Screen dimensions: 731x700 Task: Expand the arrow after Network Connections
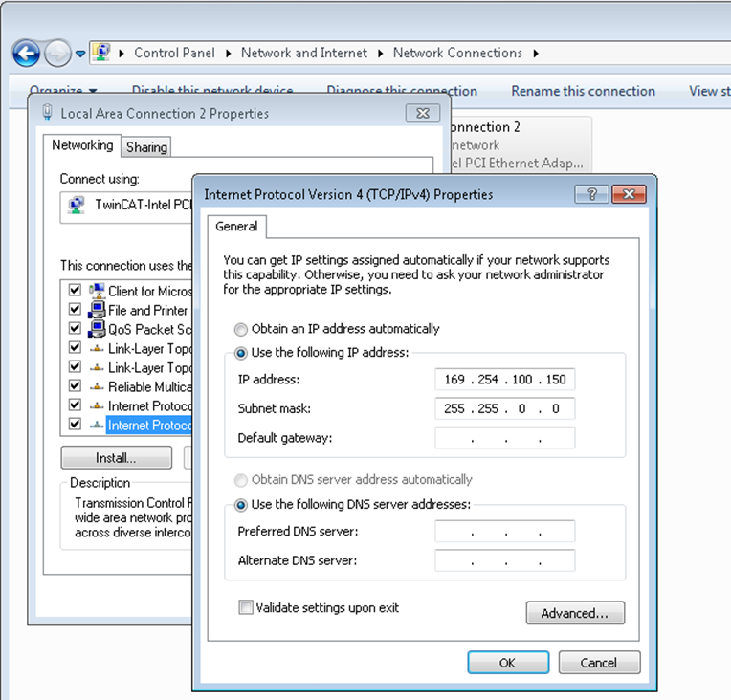pos(536,54)
